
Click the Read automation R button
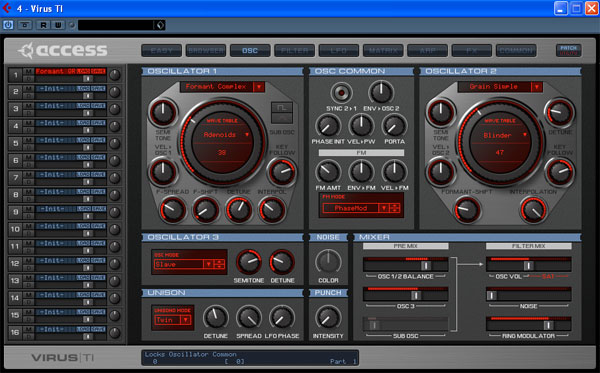tap(43, 25)
